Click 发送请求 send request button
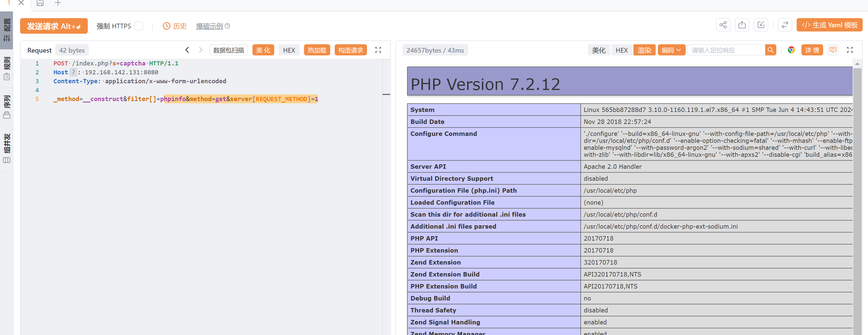This screenshot has height=335, width=868. (x=54, y=26)
